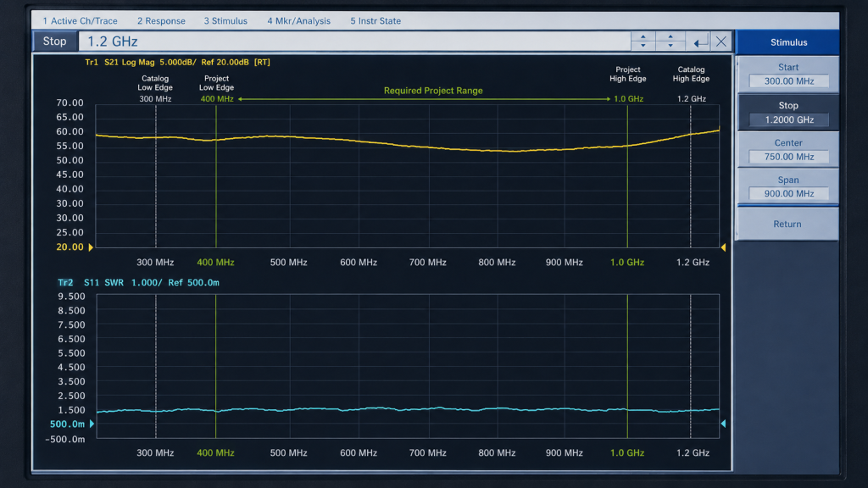Open the 5 Instr State menu
This screenshot has height=488, width=868.
pos(376,21)
